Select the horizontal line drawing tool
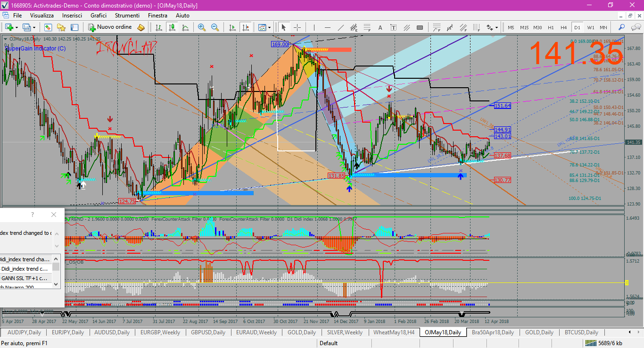 [x=328, y=27]
